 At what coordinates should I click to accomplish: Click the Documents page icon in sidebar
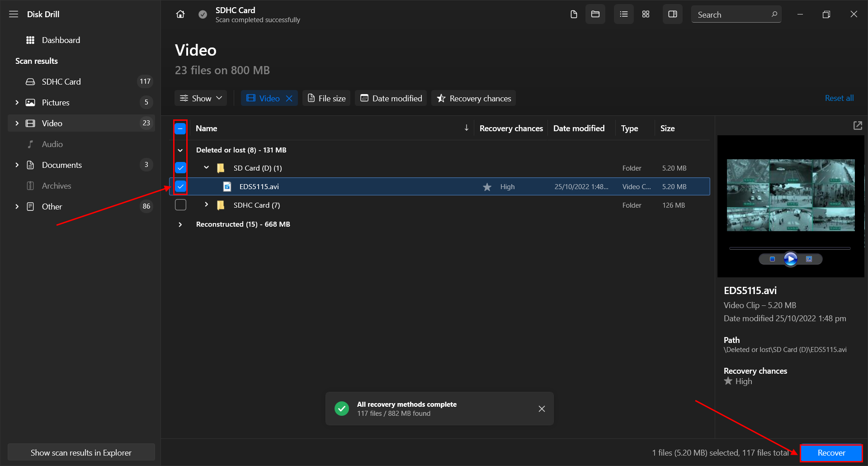pyautogui.click(x=30, y=165)
